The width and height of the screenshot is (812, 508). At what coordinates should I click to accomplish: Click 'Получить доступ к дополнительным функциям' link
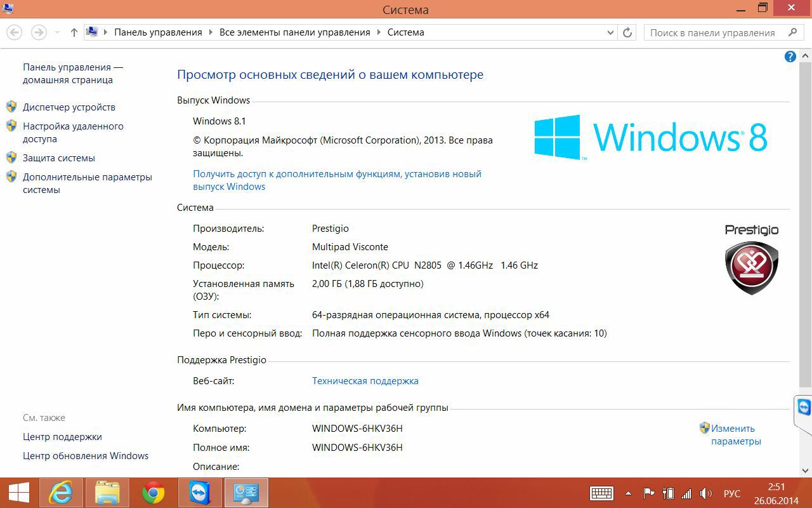[337, 180]
